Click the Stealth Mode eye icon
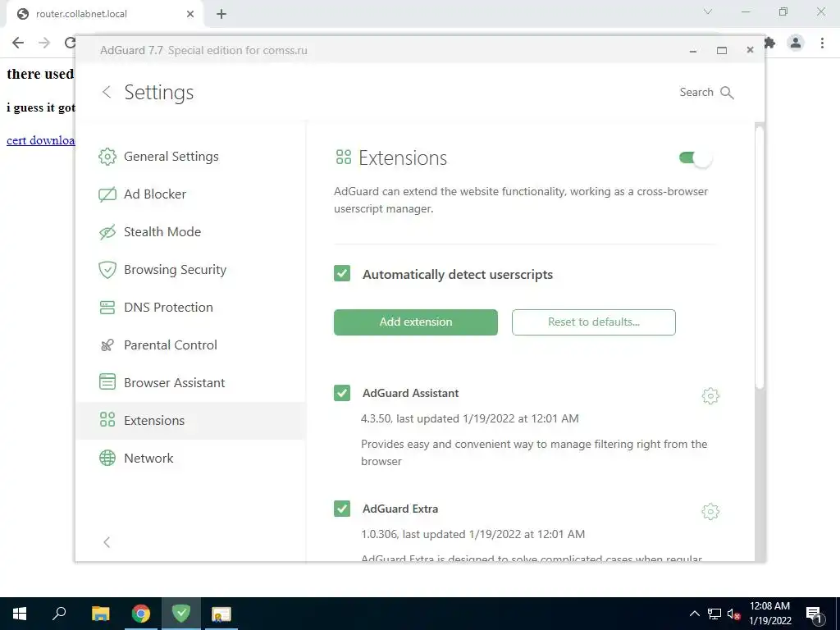The image size is (840, 630). [x=107, y=232]
